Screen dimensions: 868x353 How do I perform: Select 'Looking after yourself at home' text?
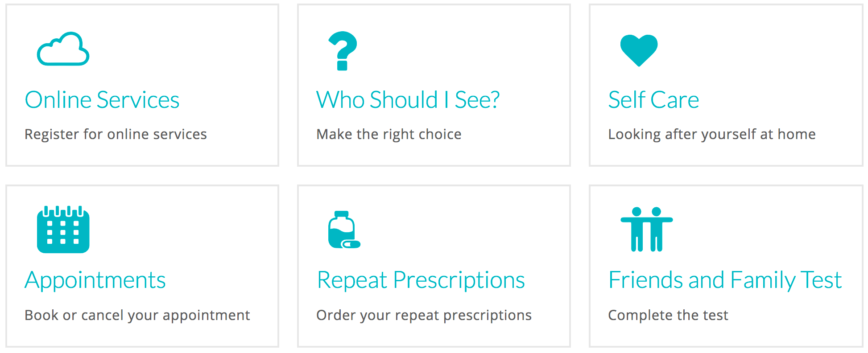(712, 134)
